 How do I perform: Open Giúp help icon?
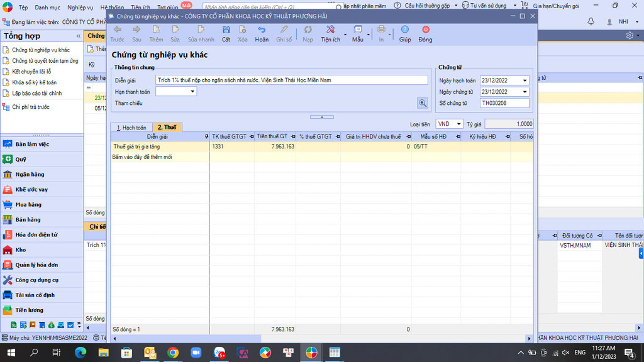[405, 30]
